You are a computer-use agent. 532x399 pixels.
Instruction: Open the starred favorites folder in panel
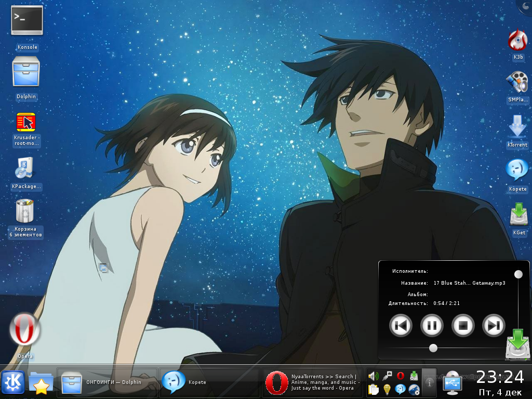41,383
